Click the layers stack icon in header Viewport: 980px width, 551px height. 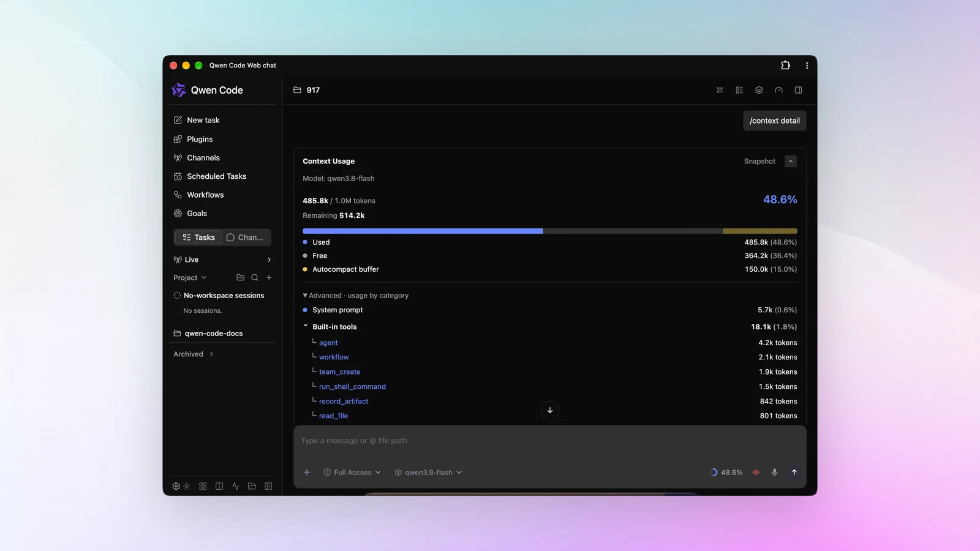(759, 90)
